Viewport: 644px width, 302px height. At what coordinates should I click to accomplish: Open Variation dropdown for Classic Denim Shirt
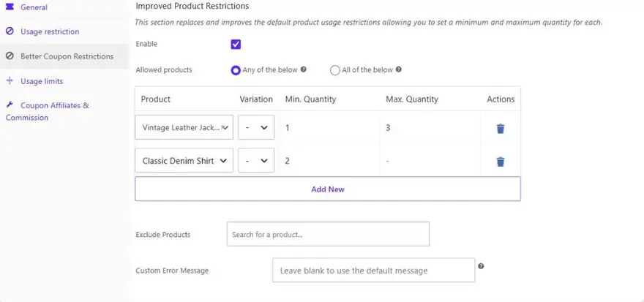pyautogui.click(x=256, y=160)
